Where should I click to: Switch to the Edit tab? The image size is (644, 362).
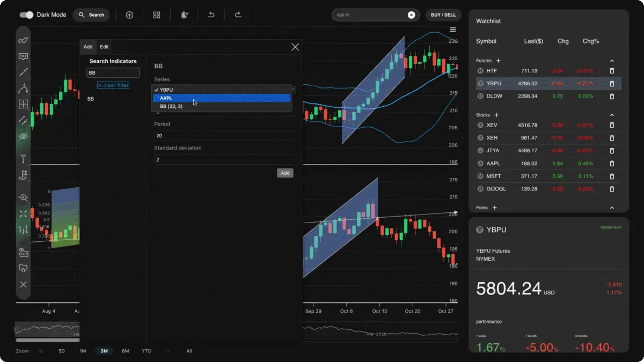pos(104,47)
